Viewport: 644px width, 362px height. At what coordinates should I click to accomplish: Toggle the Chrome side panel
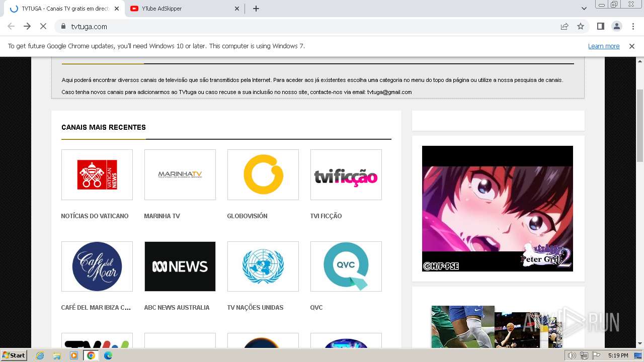[x=600, y=26]
